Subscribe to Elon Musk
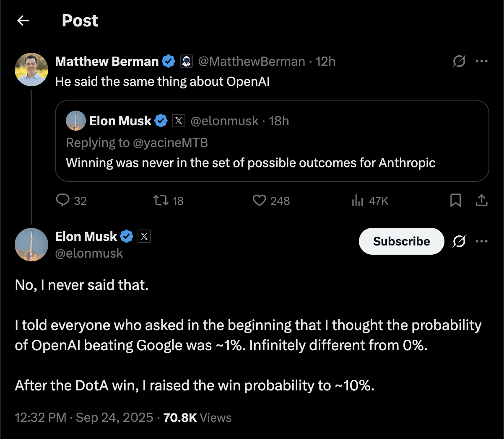The height and width of the screenshot is (439, 504). click(401, 241)
